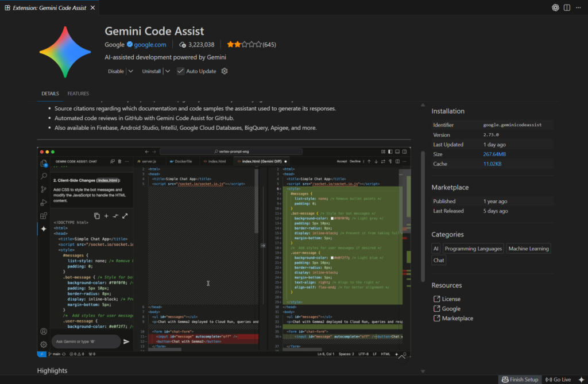Open the more actions ellipsis menu
Viewport: 588px width, 384px height.
tap(578, 7)
